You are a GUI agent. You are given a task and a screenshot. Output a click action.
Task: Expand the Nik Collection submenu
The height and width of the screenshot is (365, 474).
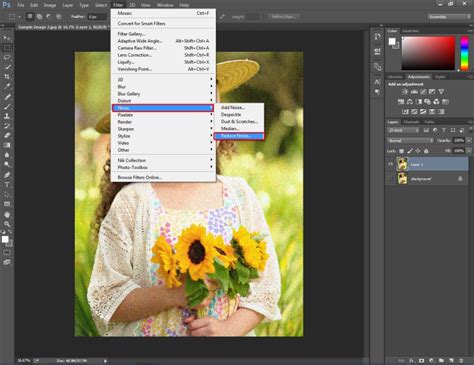point(163,160)
